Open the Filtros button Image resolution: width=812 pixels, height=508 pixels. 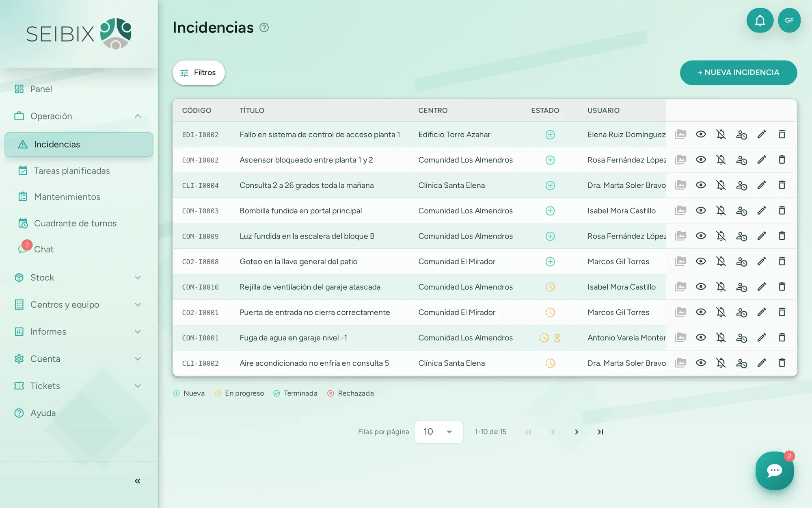[199, 73]
